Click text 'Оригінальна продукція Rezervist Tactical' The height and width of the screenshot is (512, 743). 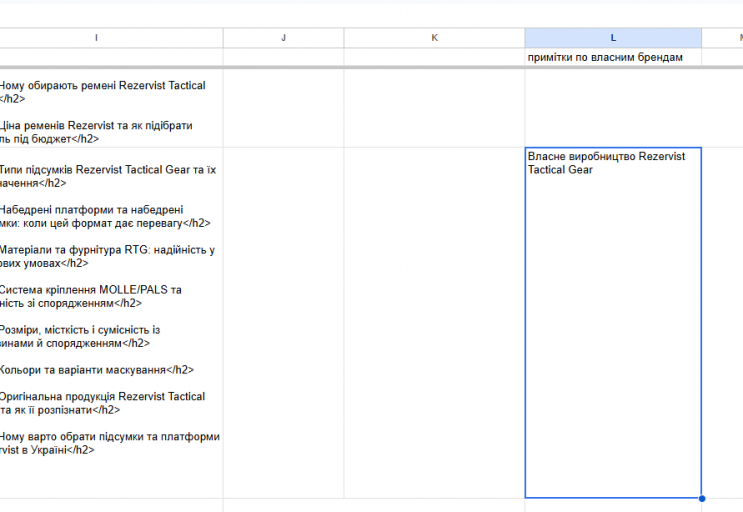102,396
